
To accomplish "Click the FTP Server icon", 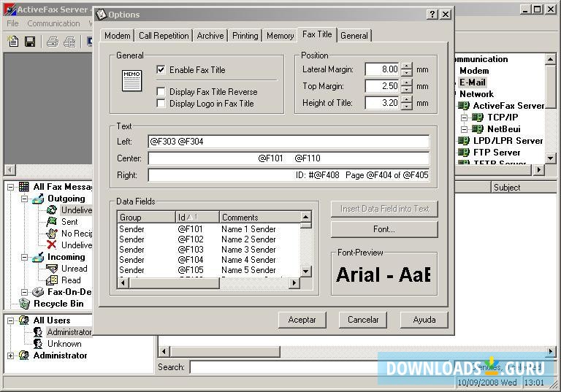I will (464, 153).
